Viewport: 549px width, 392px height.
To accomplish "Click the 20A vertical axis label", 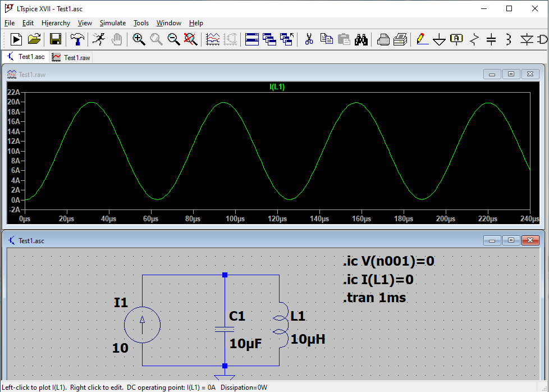I will 13,102.
